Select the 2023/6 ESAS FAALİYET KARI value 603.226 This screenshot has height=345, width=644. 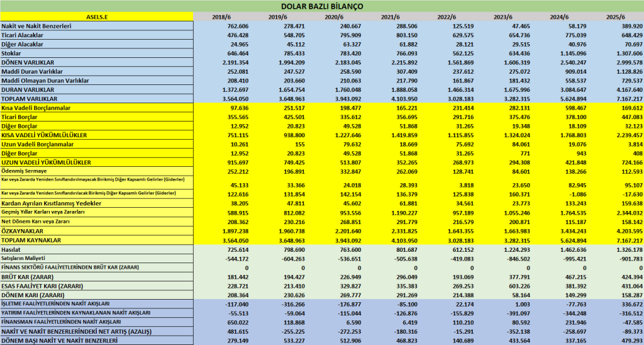pyautogui.click(x=518, y=285)
